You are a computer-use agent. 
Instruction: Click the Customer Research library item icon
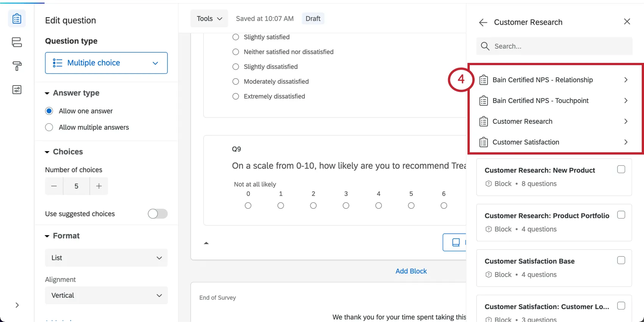coord(483,121)
